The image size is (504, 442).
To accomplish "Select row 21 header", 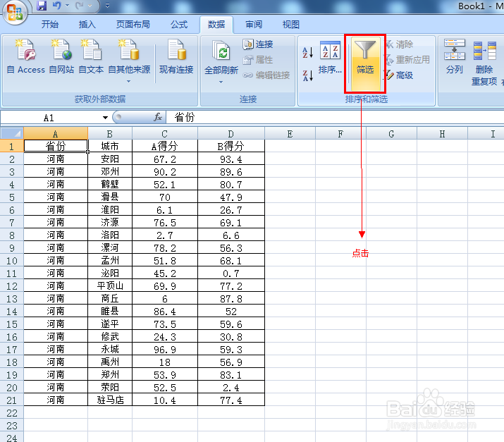I will pos(12,400).
